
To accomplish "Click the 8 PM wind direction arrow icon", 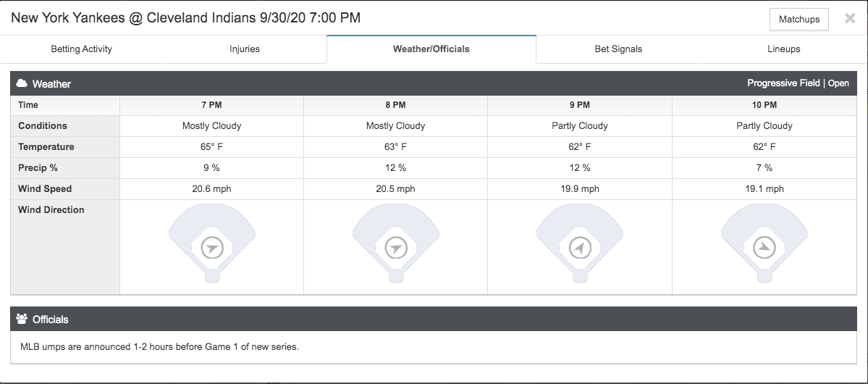I will pos(396,248).
